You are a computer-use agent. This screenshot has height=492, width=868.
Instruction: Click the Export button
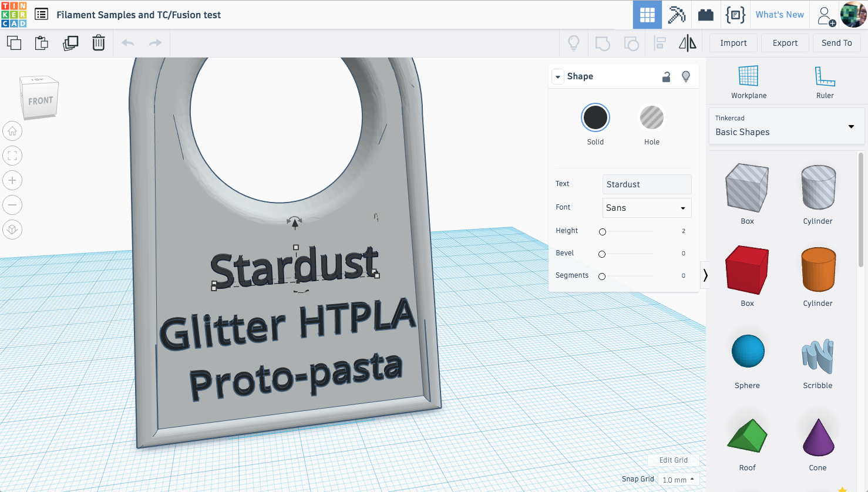click(785, 43)
